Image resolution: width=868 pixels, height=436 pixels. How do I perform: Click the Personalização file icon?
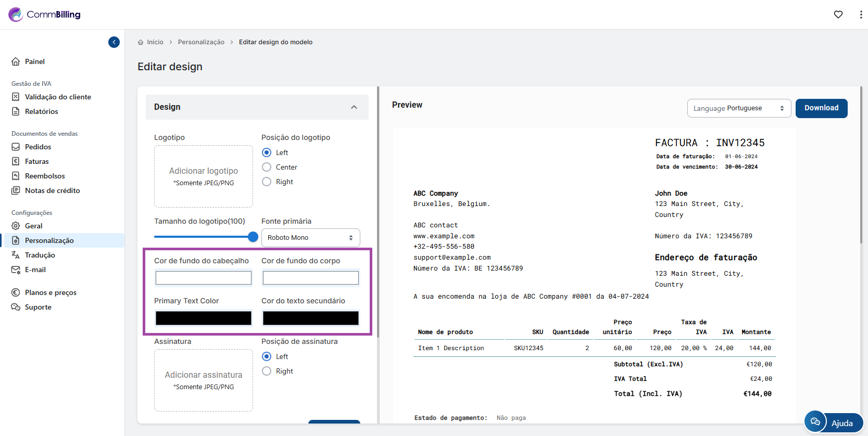tap(16, 240)
